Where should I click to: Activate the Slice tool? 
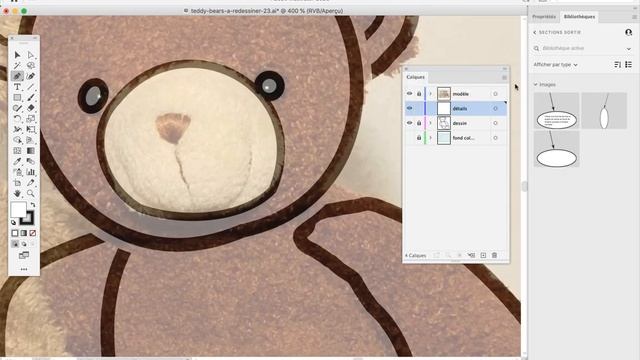point(31,182)
